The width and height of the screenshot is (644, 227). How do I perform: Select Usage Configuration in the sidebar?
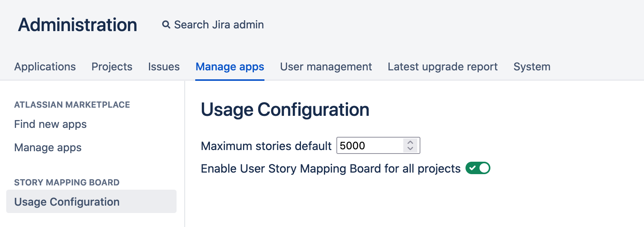[67, 202]
